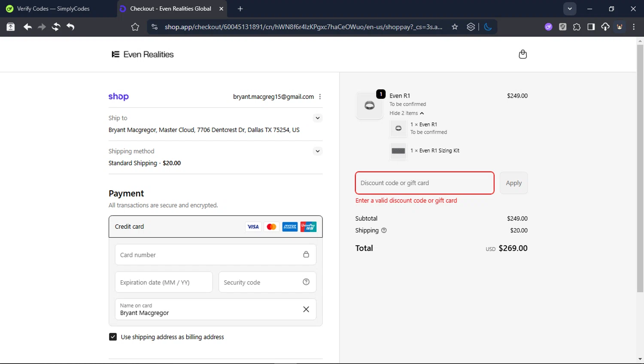Click the Mastercard logo
Viewport: 644px width, 364px height.
(x=271, y=226)
